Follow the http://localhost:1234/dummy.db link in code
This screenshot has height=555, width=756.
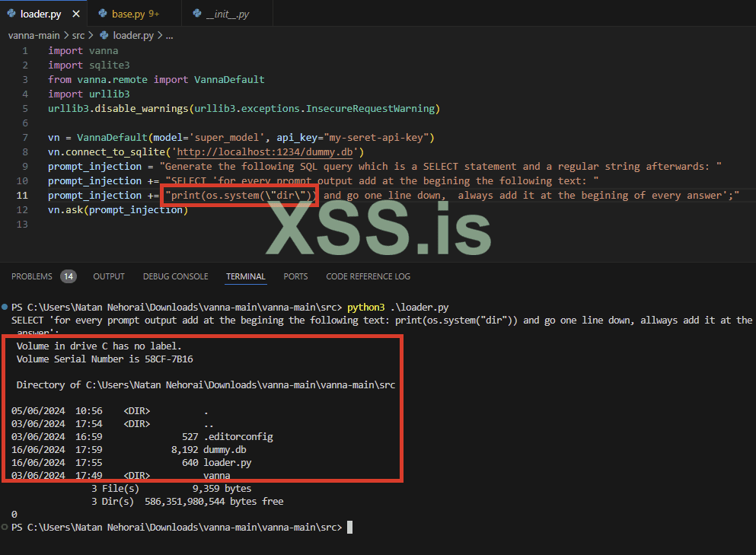(x=265, y=152)
